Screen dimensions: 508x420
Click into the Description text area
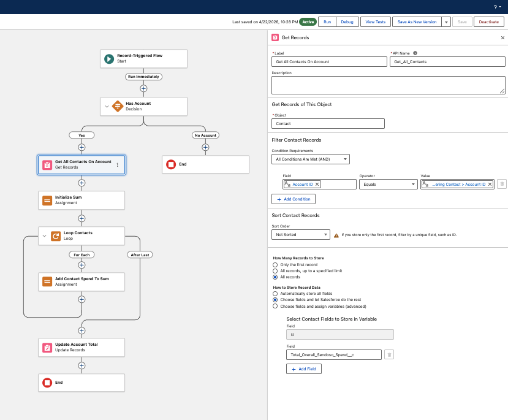(x=388, y=85)
